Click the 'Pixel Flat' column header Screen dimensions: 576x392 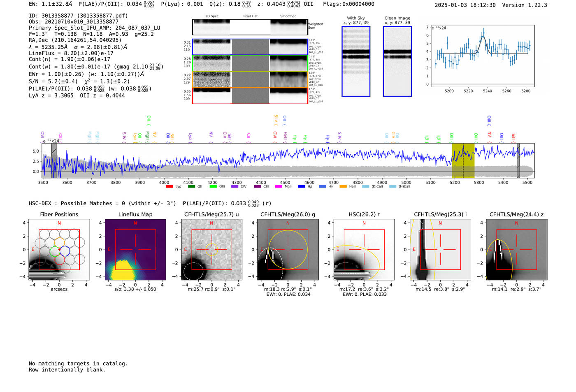pyautogui.click(x=250, y=16)
